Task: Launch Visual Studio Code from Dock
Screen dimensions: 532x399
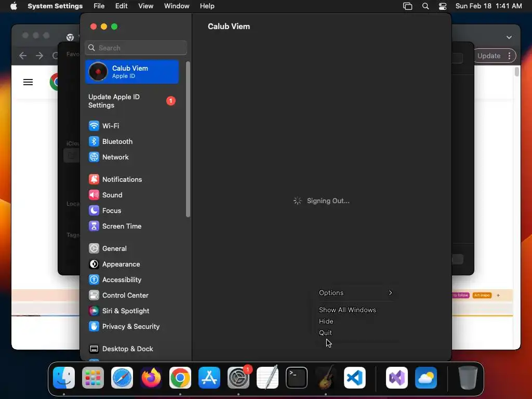Action: 355,378
